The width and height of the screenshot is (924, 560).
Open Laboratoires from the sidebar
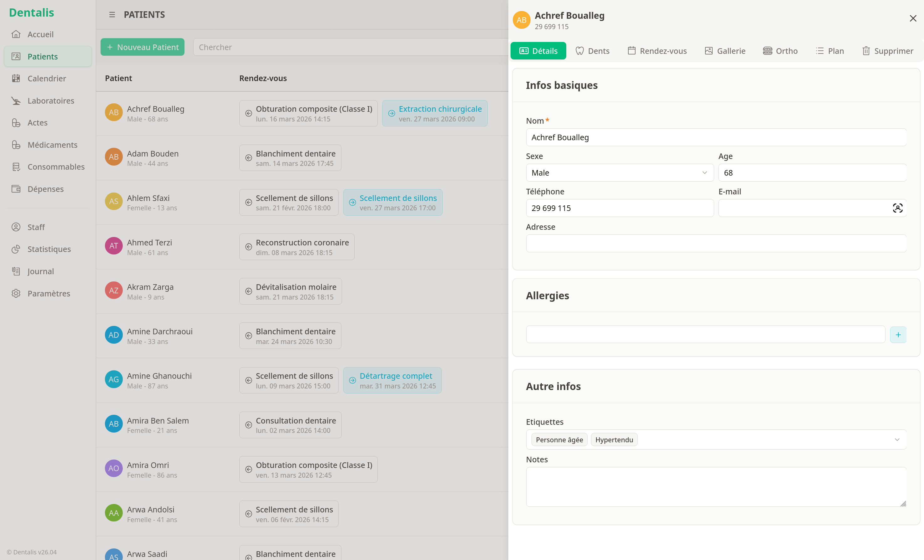tap(51, 100)
